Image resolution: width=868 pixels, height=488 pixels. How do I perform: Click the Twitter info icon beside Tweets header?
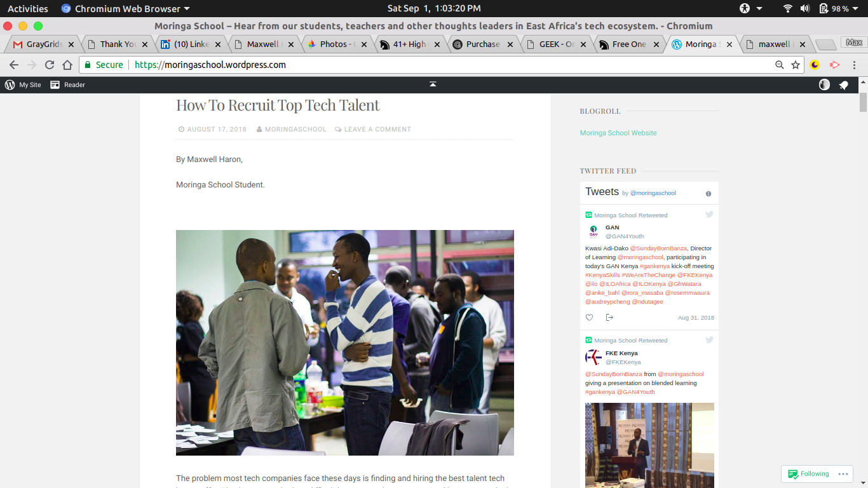coord(709,194)
